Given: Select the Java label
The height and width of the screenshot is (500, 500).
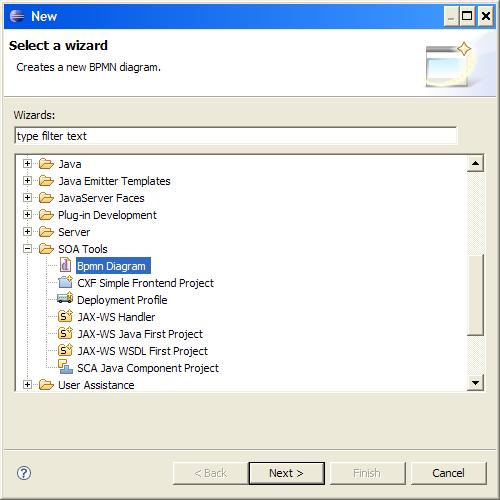Looking at the screenshot, I should pos(70,164).
